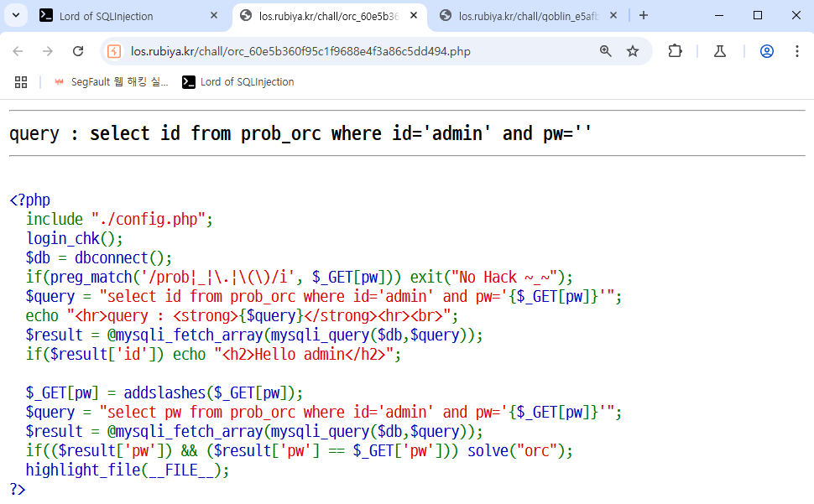The height and width of the screenshot is (504, 814).
Task: Focus the address bar URL
Action: pyautogui.click(x=300, y=51)
